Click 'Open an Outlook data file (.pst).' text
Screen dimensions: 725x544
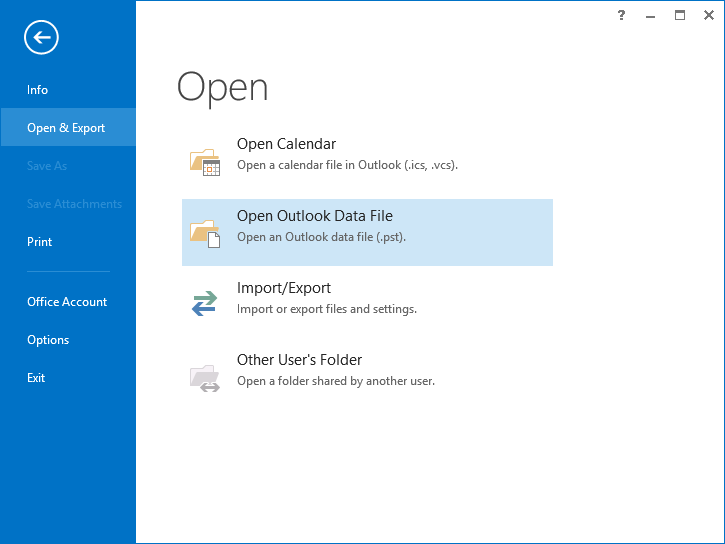(x=321, y=237)
